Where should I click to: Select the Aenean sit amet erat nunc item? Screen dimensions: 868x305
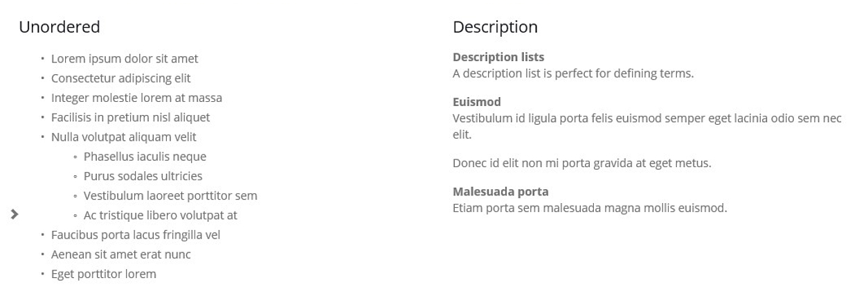(121, 254)
